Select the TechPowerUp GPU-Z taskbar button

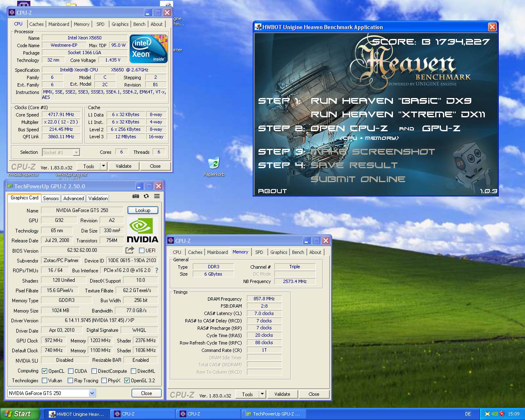tap(274, 414)
